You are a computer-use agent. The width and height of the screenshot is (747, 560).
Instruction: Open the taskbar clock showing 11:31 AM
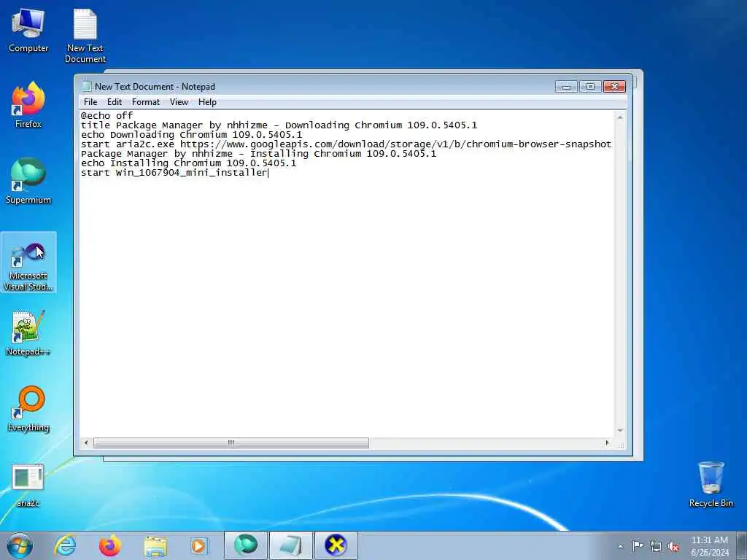point(710,546)
